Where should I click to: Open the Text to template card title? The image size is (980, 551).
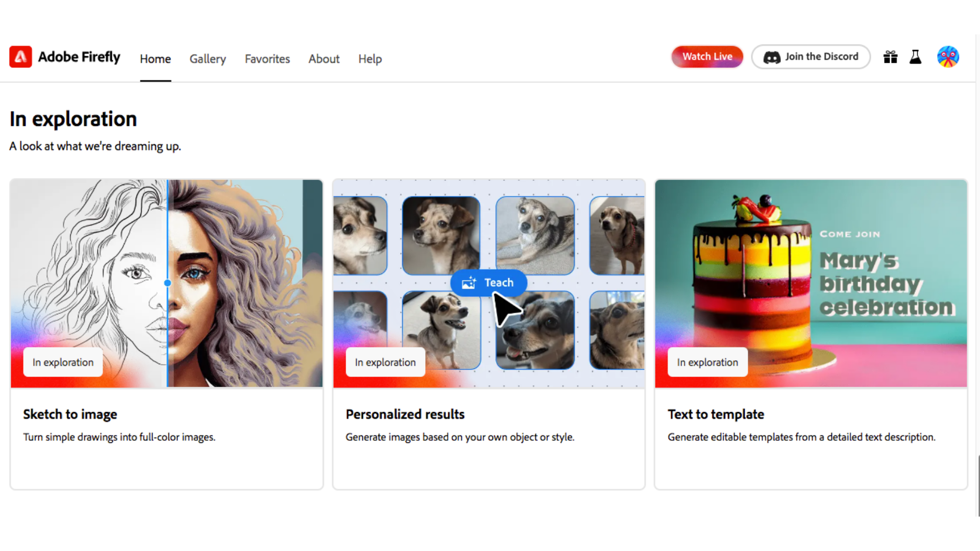pos(716,414)
